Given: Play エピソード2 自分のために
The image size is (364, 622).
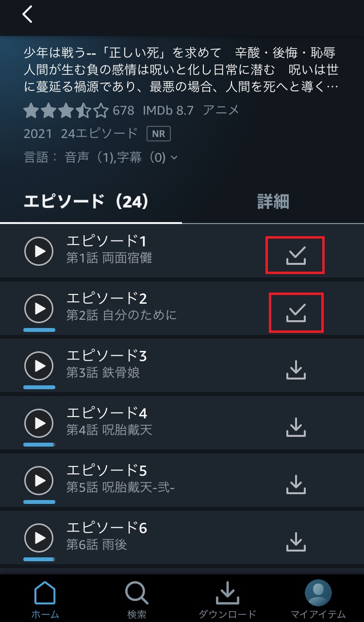Looking at the screenshot, I should coord(39,309).
